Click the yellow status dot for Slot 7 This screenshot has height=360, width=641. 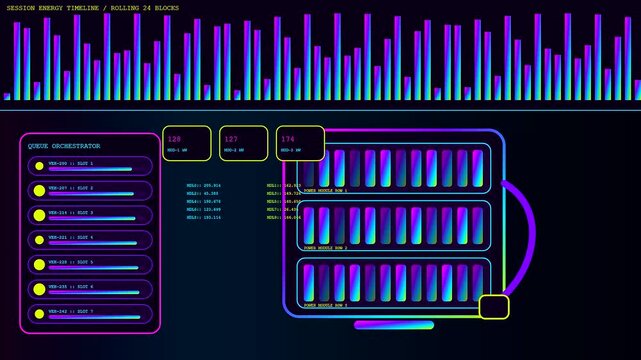[39, 314]
